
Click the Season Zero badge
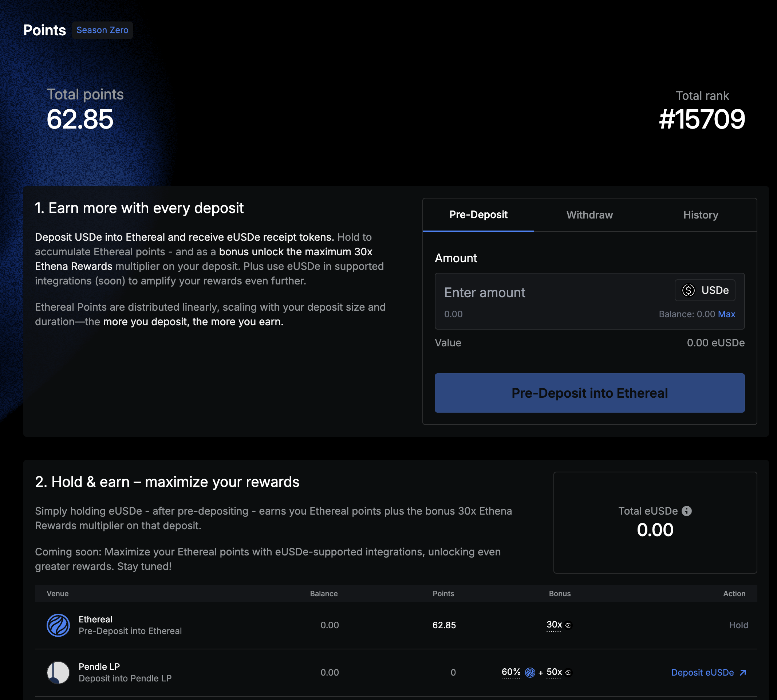(102, 30)
